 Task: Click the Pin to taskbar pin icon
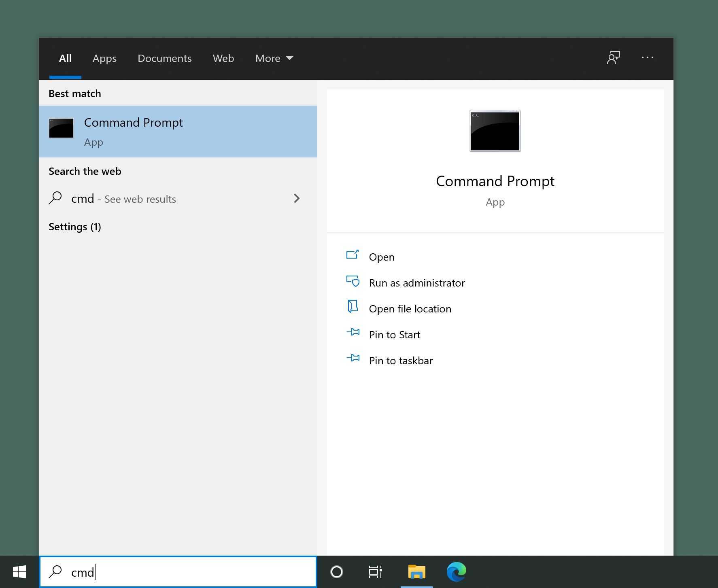point(353,359)
